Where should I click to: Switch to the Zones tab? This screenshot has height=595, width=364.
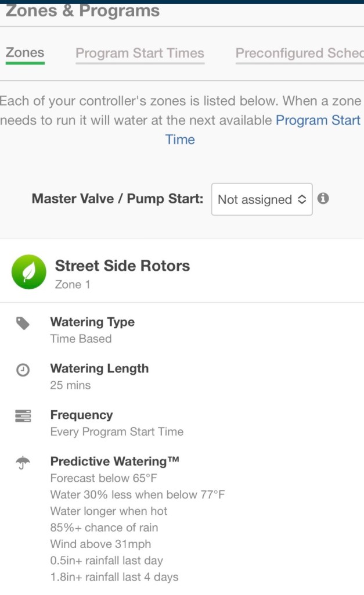25,53
